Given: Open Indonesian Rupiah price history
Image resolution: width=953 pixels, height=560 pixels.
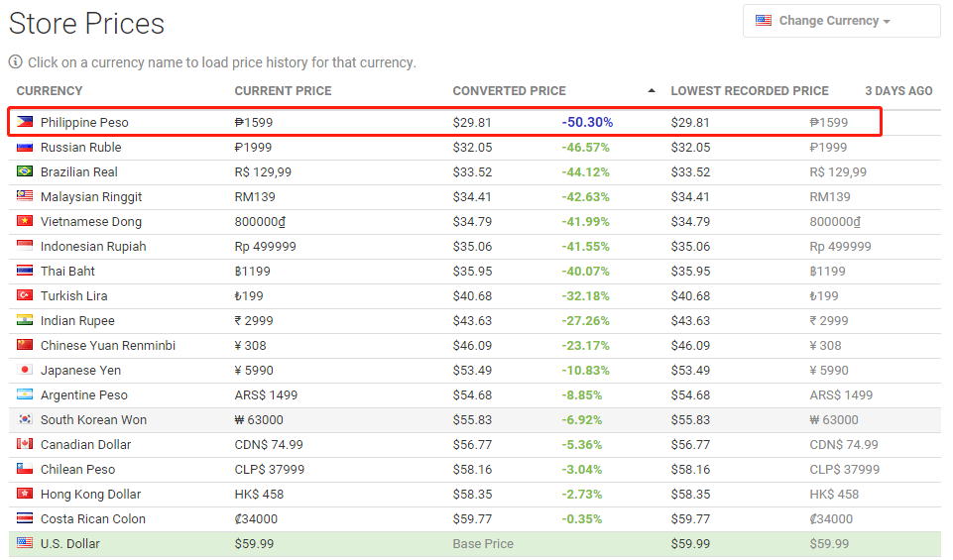Looking at the screenshot, I should click(x=93, y=247).
